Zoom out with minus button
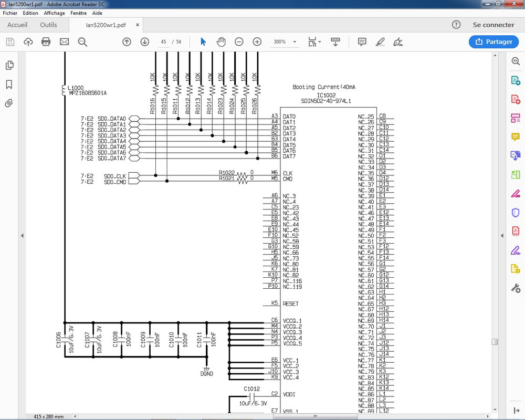Image resolution: width=525 pixels, height=420 pixels. pos(239,42)
